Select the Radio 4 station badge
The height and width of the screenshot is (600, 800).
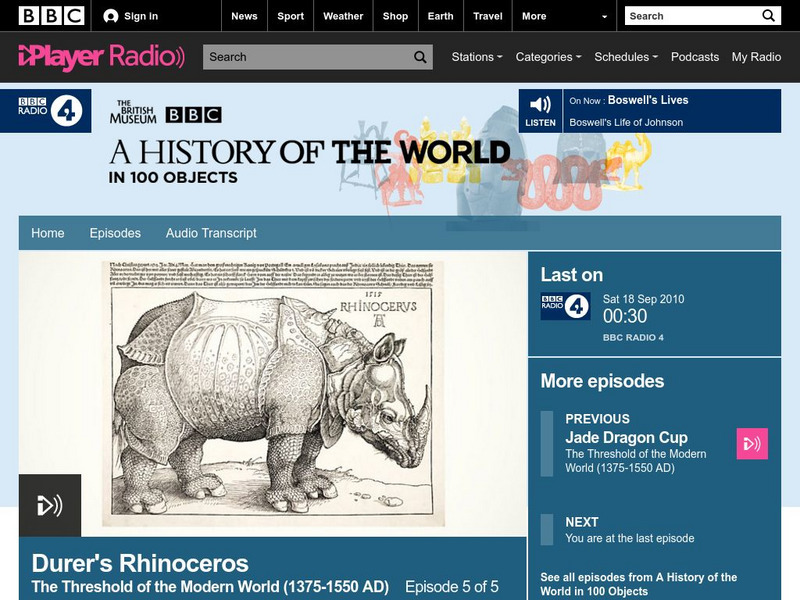pos(46,113)
